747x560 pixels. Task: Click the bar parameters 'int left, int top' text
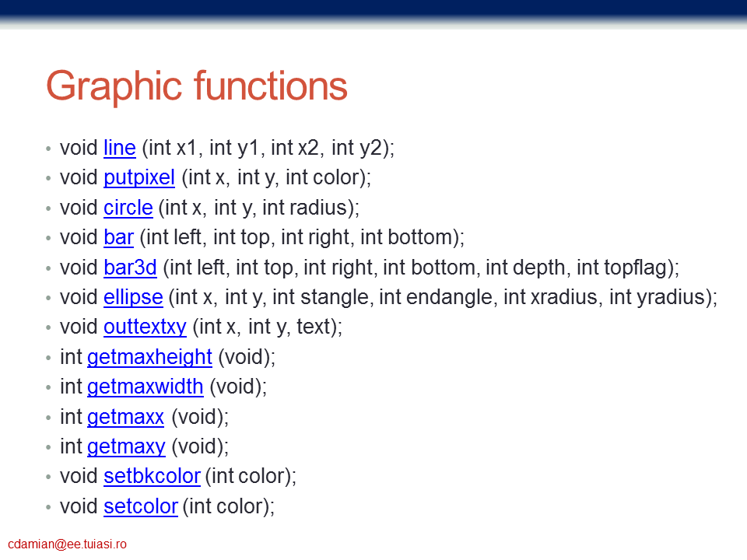point(209,238)
